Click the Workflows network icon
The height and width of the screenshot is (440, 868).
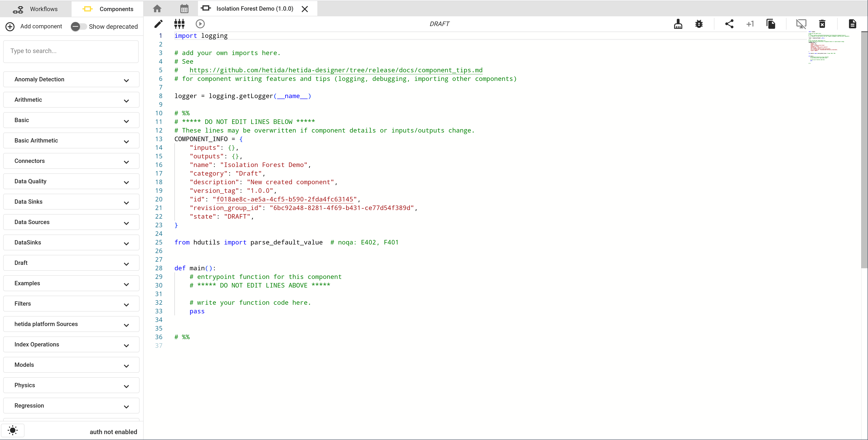(x=18, y=10)
